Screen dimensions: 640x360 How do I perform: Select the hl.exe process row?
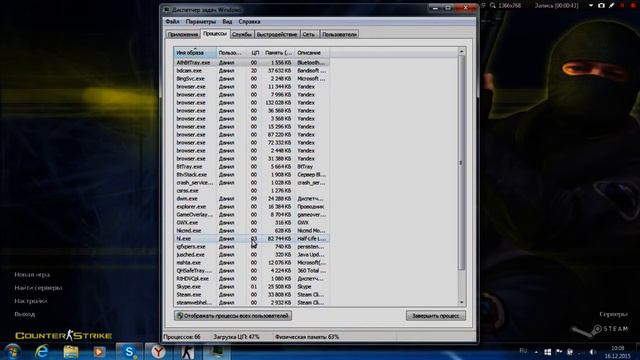(251, 238)
